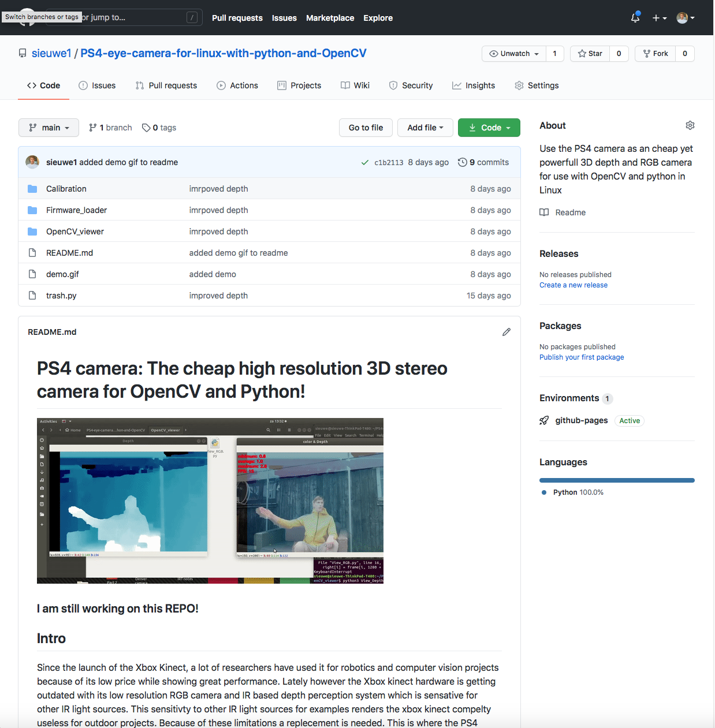Click the 1 branch link
This screenshot has height=728, width=715.
110,128
